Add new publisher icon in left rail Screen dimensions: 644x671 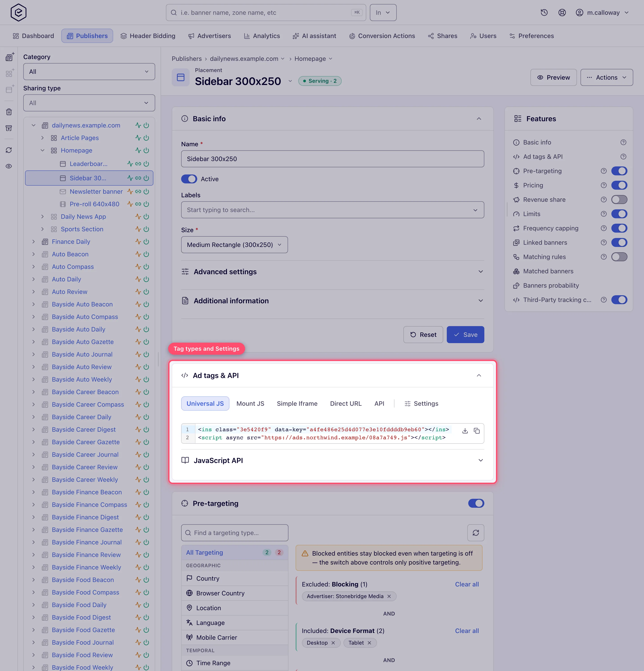[x=10, y=57]
